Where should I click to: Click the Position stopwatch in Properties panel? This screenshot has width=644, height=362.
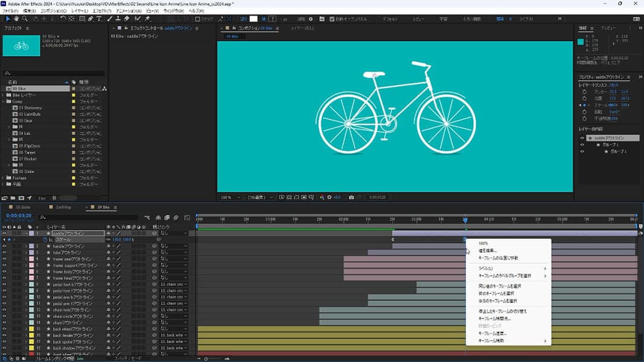point(584,98)
